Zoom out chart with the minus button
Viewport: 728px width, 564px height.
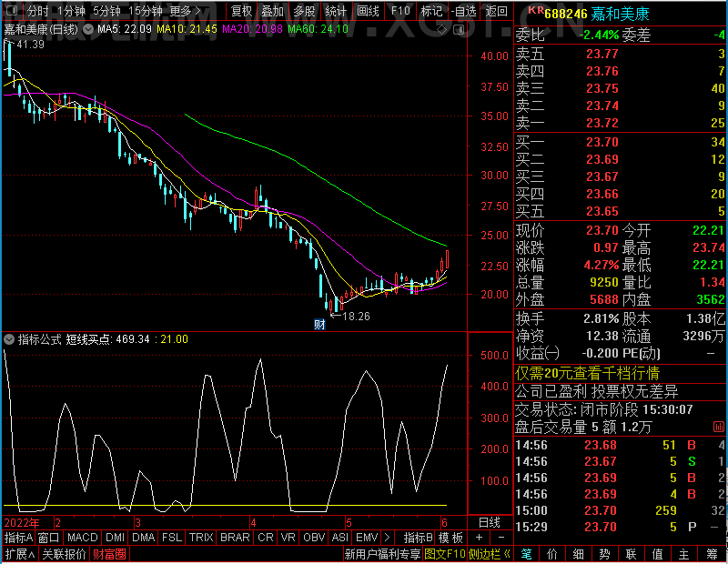point(501,538)
